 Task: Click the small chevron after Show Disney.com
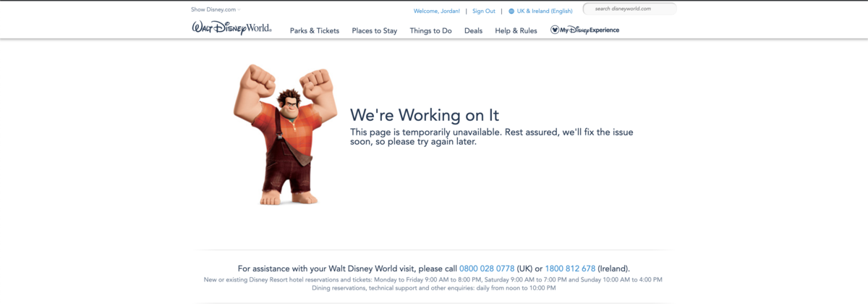239,9
